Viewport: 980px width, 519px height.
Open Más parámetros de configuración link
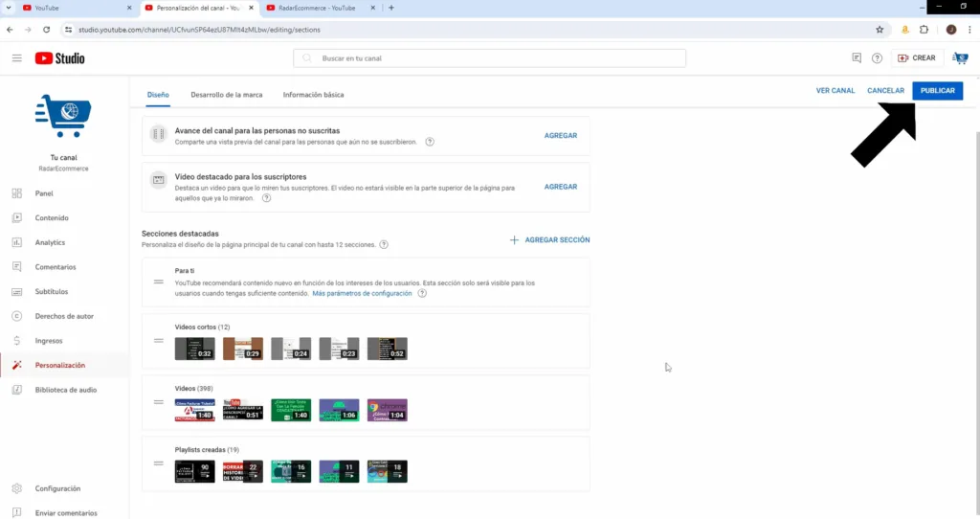click(362, 293)
